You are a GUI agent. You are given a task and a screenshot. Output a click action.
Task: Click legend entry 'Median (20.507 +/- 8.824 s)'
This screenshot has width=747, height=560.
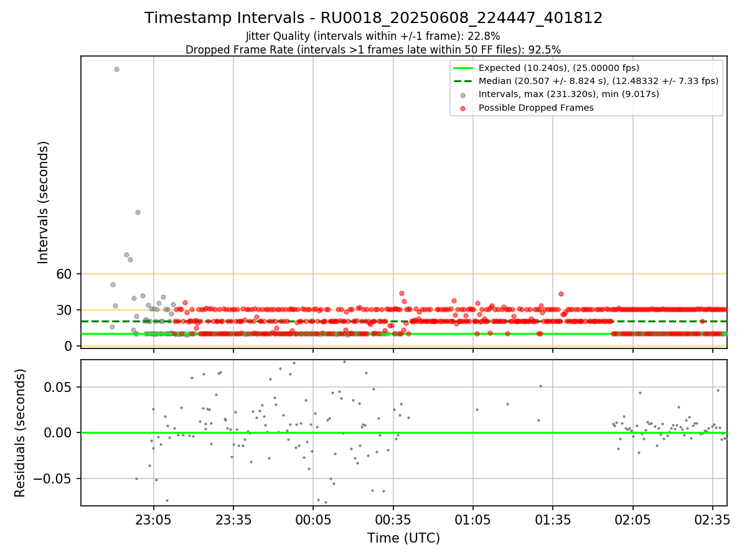[598, 81]
